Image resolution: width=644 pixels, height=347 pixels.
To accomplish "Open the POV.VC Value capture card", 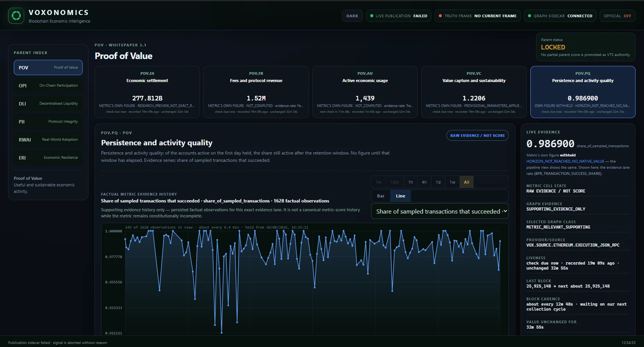I will pyautogui.click(x=474, y=92).
